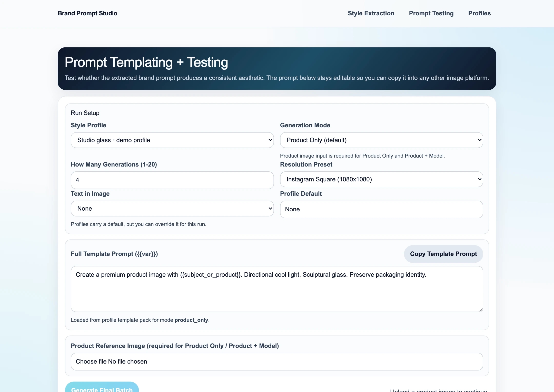The image size is (554, 392).
Task: Click the 'Resolution Preset' label
Action: pyautogui.click(x=306, y=164)
